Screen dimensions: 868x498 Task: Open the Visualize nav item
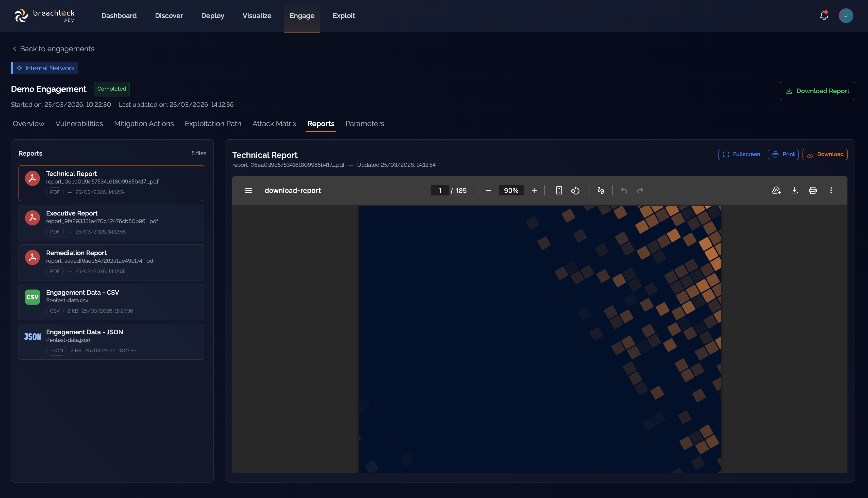coord(257,16)
